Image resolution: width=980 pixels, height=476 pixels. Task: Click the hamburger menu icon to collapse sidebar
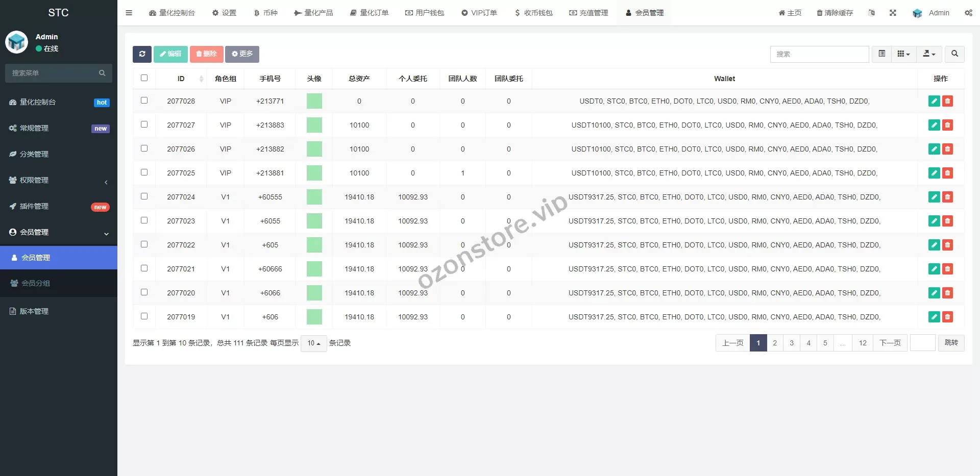[129, 13]
